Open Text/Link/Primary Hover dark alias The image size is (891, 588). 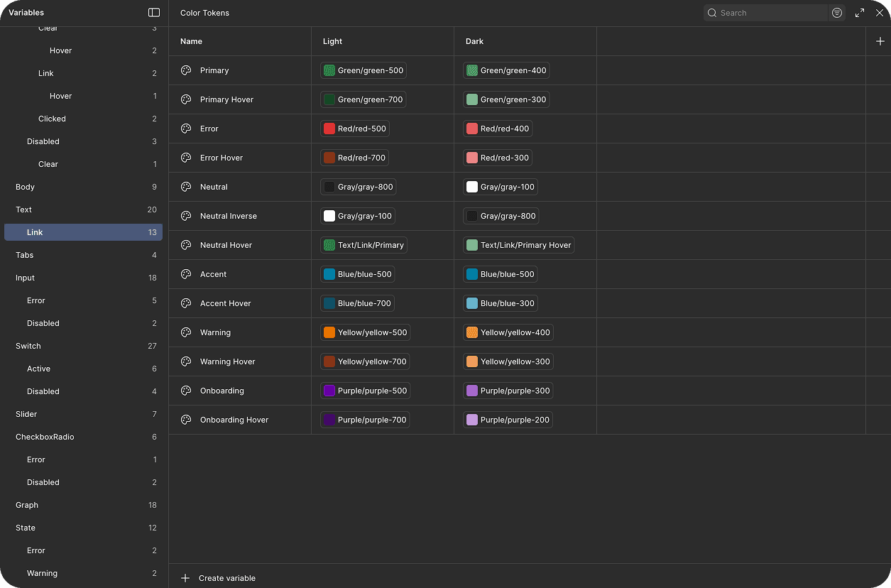(519, 245)
